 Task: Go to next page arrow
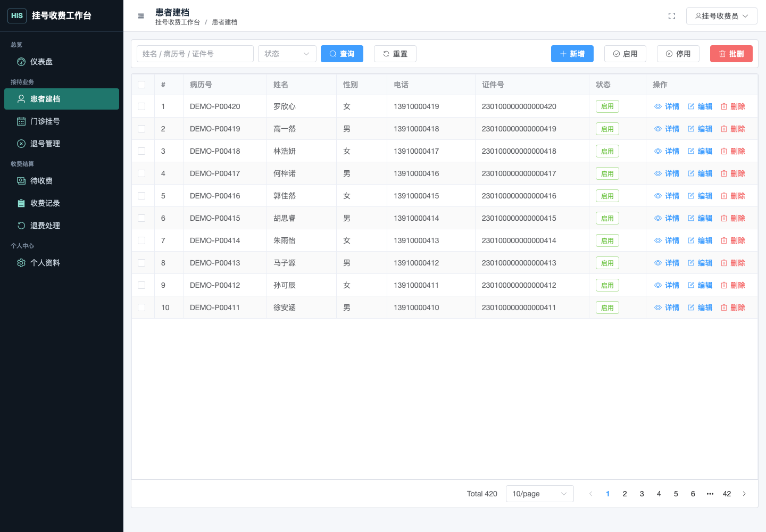[744, 494]
